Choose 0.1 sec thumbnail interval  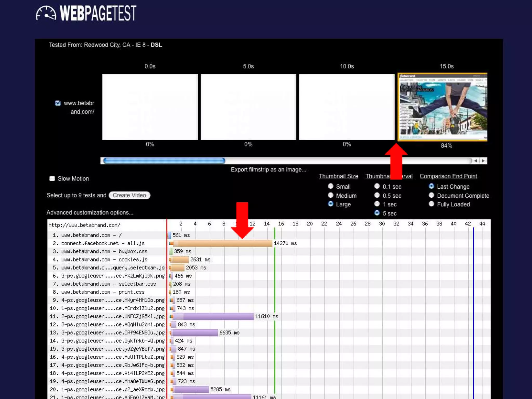click(x=377, y=186)
